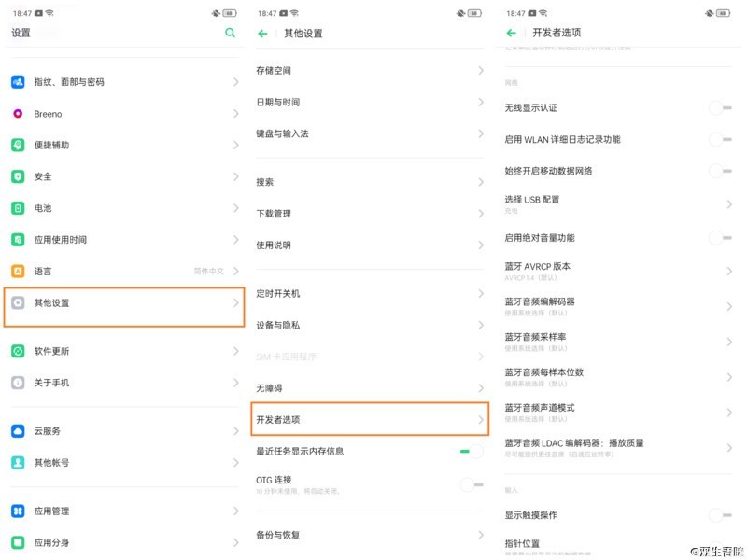747x560 pixels.
Task: Expand the 选择 USB 配置 chevron
Action: click(729, 204)
